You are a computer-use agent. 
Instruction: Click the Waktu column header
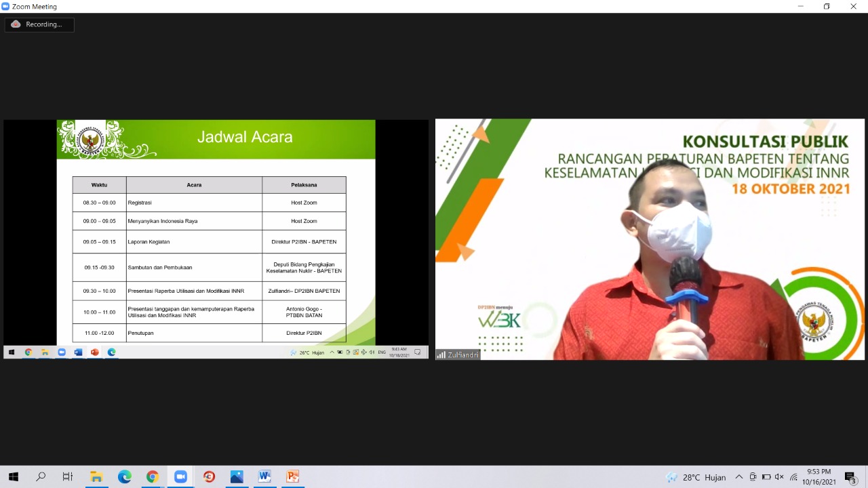(x=99, y=185)
